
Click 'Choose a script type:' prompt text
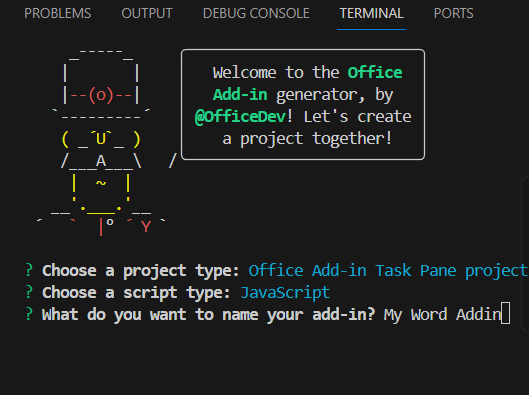coord(136,292)
